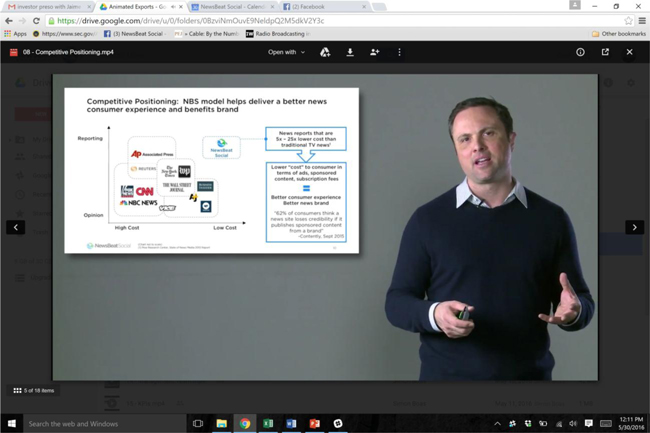Switch to the Facebook browser tab
This screenshot has height=433, width=650.
(x=310, y=6)
